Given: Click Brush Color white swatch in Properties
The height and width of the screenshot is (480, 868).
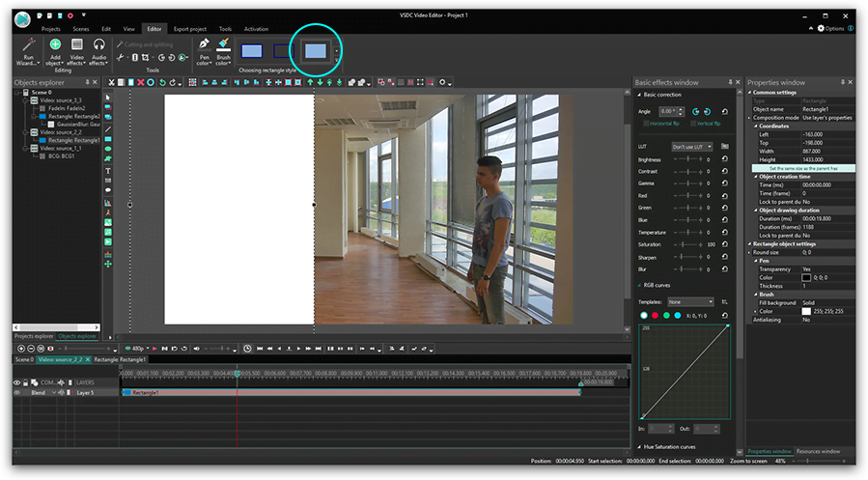Looking at the screenshot, I should click(806, 311).
